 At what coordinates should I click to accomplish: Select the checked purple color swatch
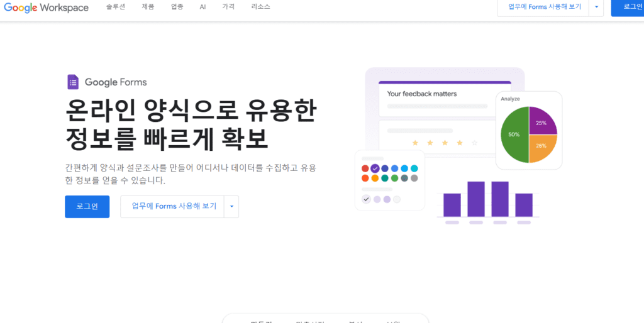click(x=375, y=168)
